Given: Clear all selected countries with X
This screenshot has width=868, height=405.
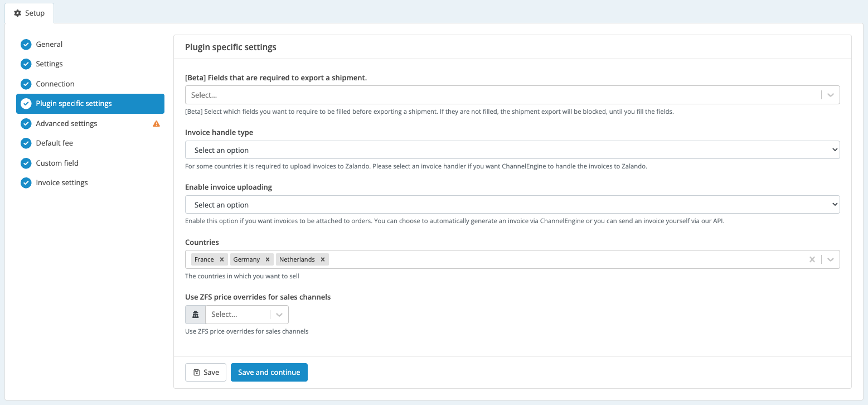Looking at the screenshot, I should (x=812, y=259).
